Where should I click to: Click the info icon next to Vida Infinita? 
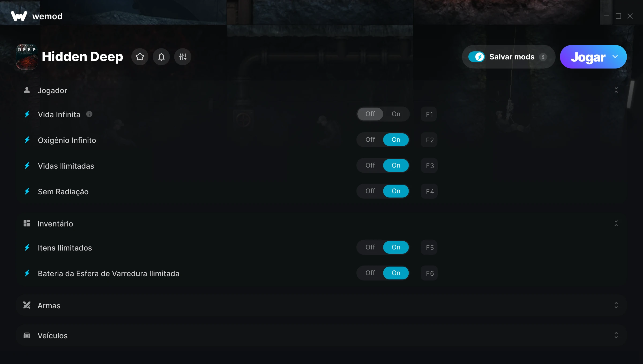(x=89, y=114)
